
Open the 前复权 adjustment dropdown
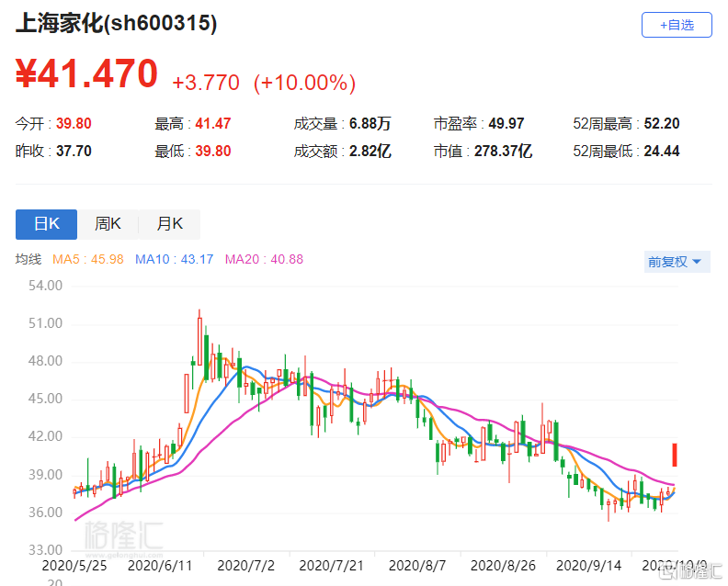coord(677,262)
